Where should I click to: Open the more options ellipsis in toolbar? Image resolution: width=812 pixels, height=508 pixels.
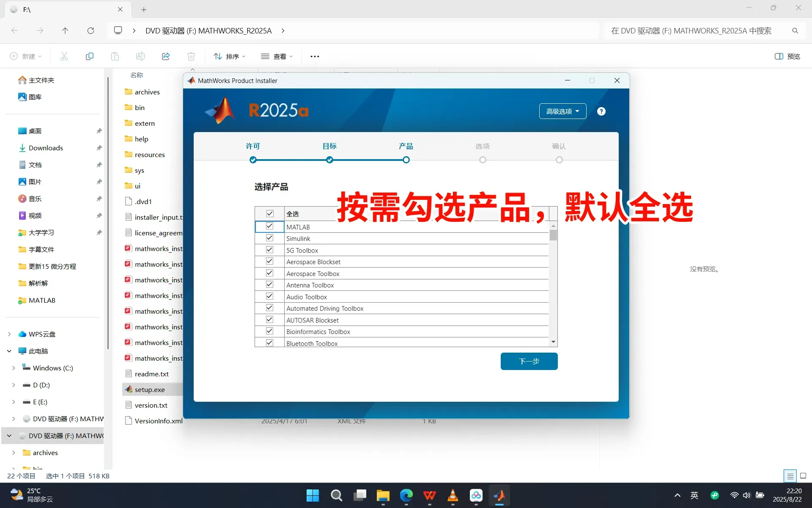coord(315,56)
